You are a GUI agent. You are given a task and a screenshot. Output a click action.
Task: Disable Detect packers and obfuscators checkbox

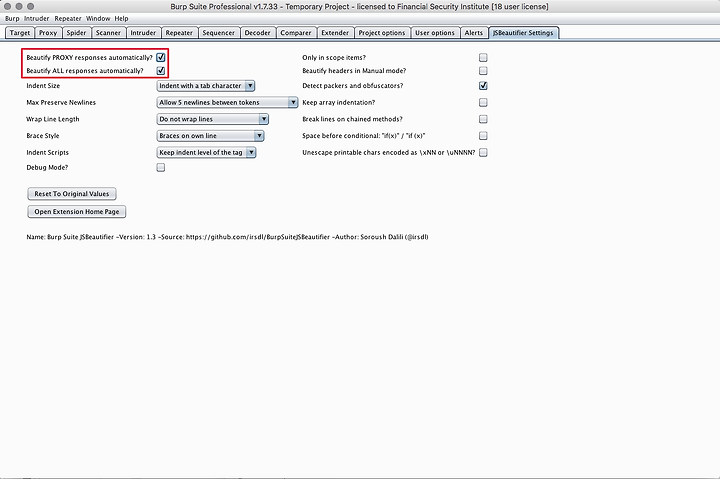[x=483, y=86]
